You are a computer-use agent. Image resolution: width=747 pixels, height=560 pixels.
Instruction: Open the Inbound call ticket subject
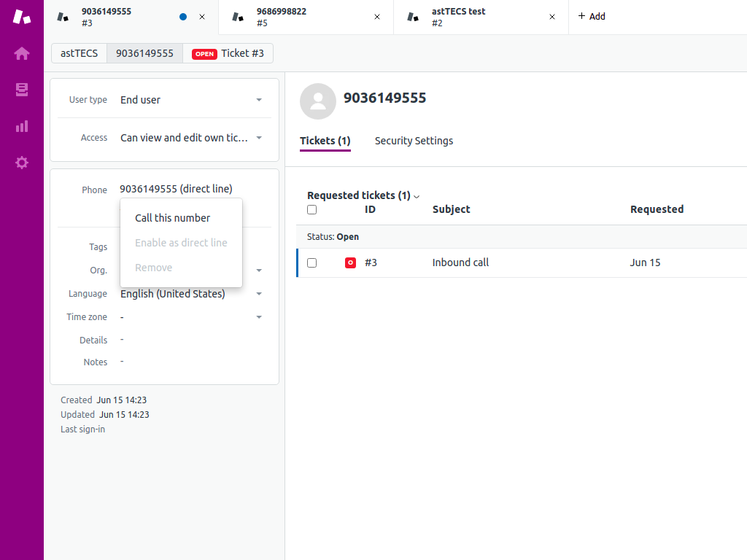(x=460, y=262)
